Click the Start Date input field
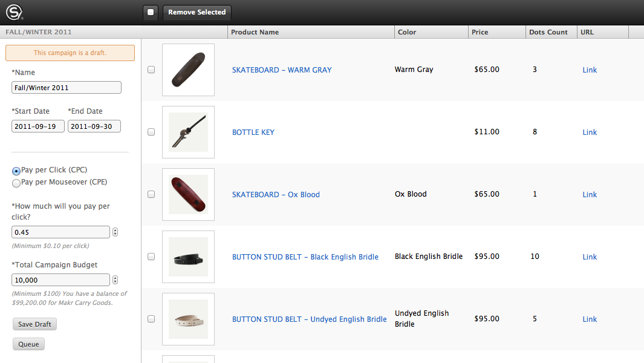This screenshot has height=363, width=644. tap(37, 126)
